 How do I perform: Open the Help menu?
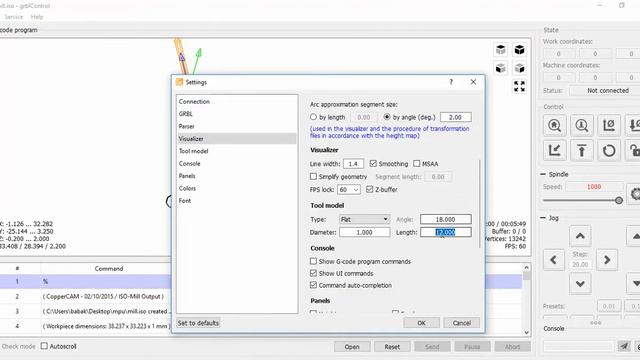point(37,17)
